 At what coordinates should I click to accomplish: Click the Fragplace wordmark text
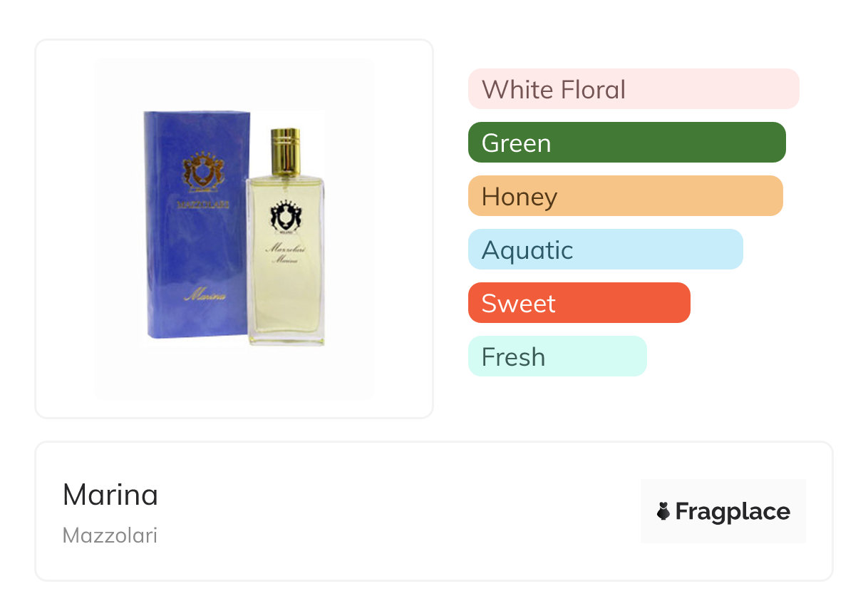[x=732, y=511]
